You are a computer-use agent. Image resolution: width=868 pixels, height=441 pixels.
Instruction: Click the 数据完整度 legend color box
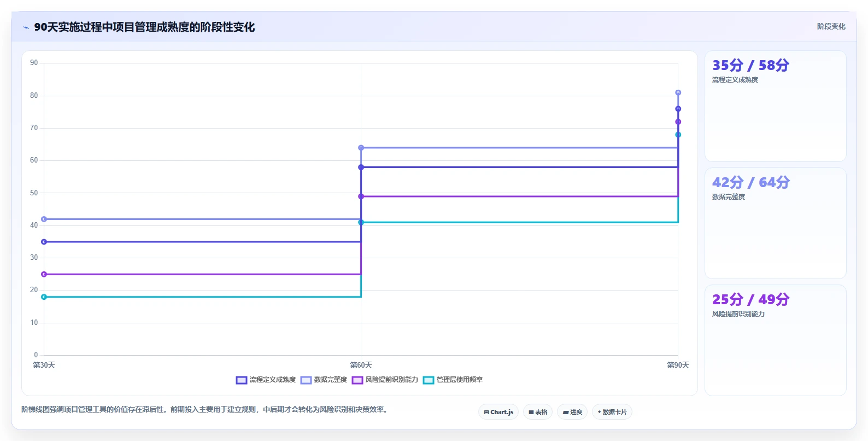306,380
